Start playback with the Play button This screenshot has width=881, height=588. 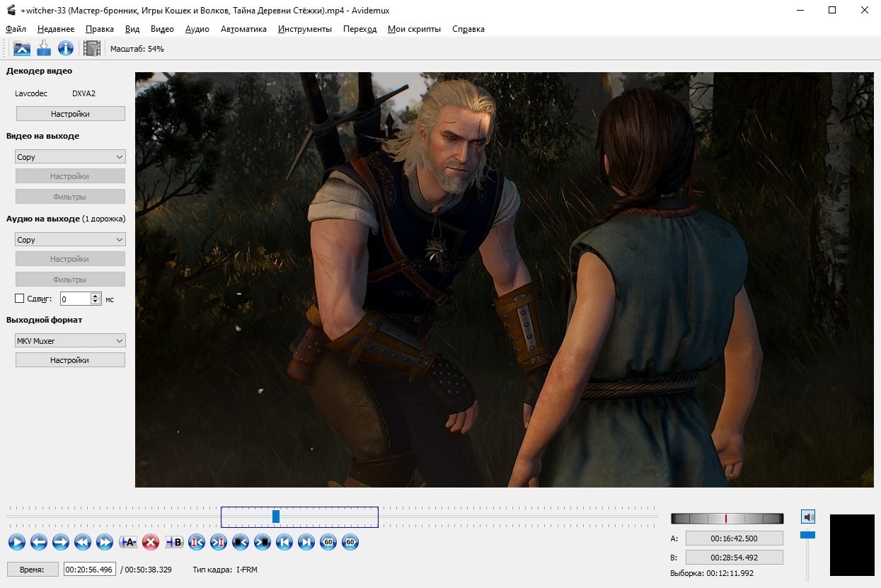point(17,543)
